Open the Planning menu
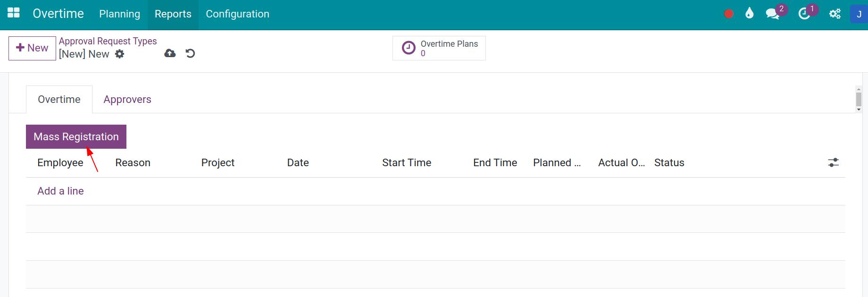This screenshot has width=868, height=297. [119, 14]
